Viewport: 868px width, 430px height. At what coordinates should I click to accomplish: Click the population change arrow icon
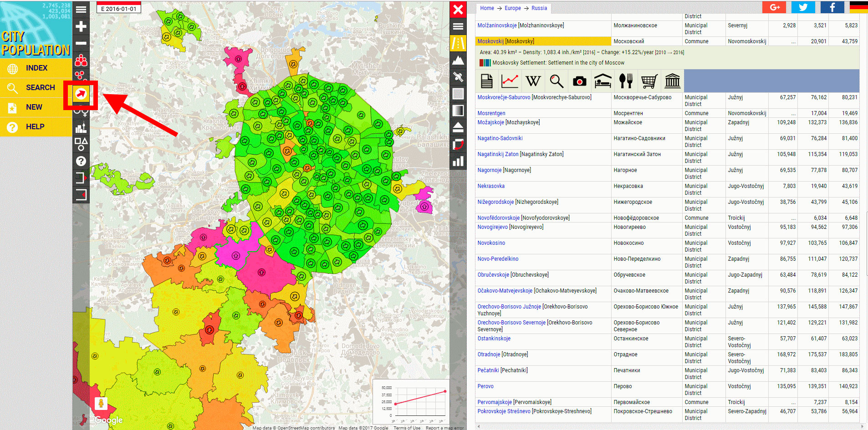coord(81,94)
